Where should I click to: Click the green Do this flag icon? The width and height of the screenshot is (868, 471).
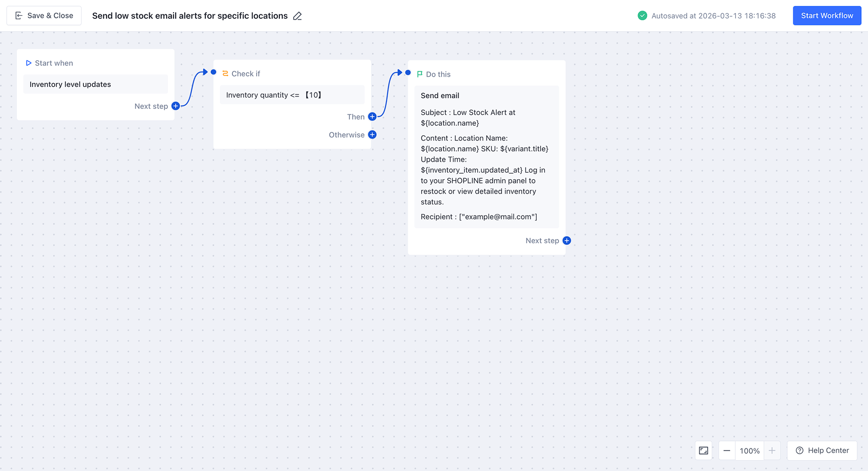tap(420, 75)
